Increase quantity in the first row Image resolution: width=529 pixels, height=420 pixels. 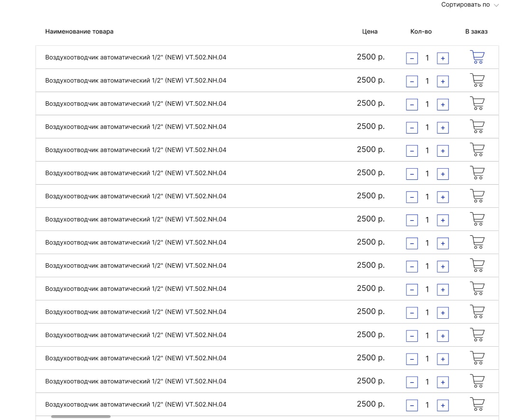coord(443,58)
